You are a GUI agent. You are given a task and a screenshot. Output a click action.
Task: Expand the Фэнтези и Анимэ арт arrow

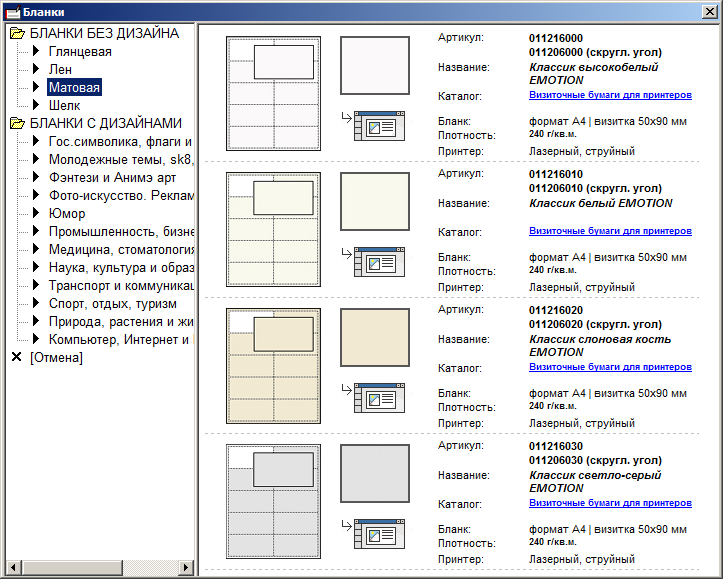click(36, 177)
